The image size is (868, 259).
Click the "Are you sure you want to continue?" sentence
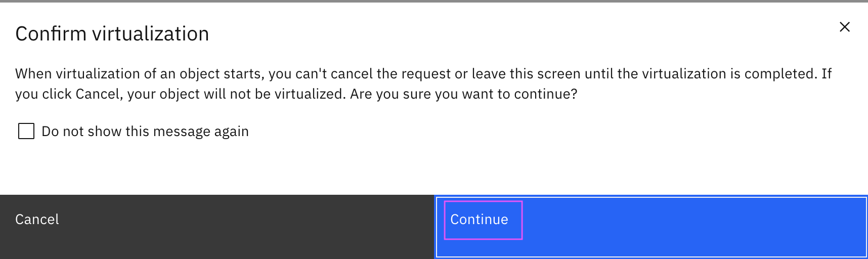(x=463, y=94)
